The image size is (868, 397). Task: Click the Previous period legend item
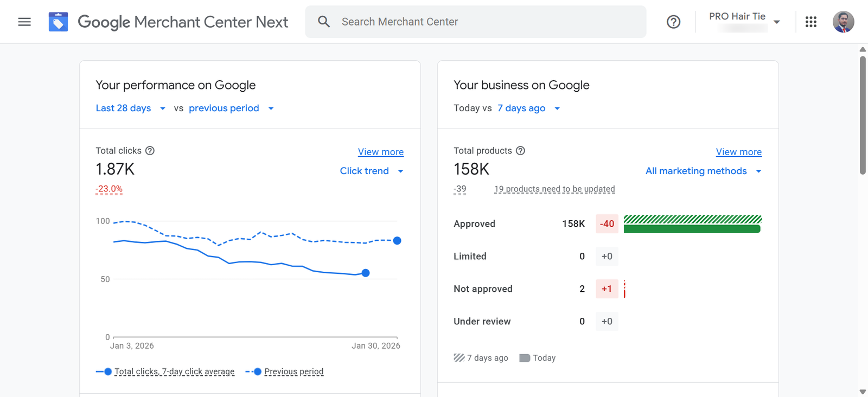pyautogui.click(x=293, y=372)
